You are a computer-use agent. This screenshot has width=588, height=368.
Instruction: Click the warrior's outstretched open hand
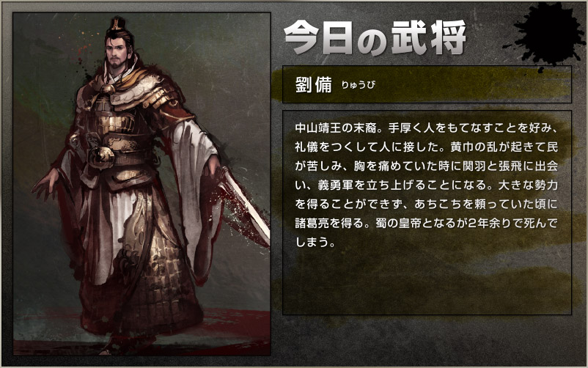point(45,184)
